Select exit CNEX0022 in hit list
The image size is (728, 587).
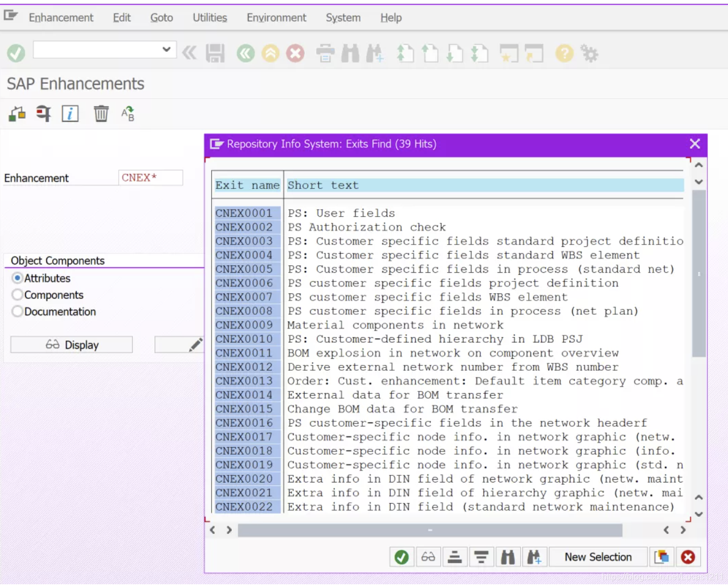pyautogui.click(x=248, y=507)
